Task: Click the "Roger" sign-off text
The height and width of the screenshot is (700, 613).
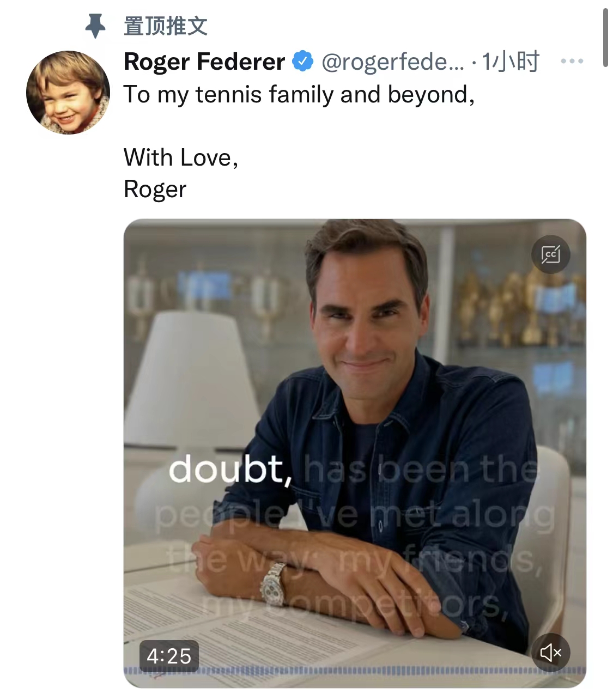Action: pyautogui.click(x=155, y=189)
